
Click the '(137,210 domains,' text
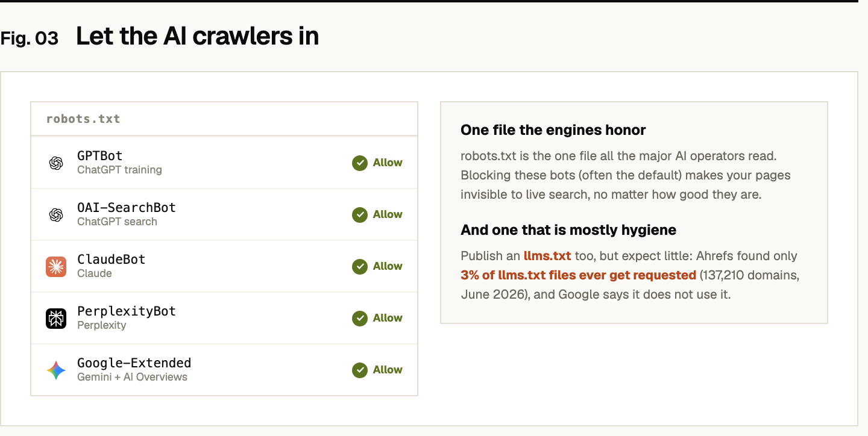[x=750, y=275]
